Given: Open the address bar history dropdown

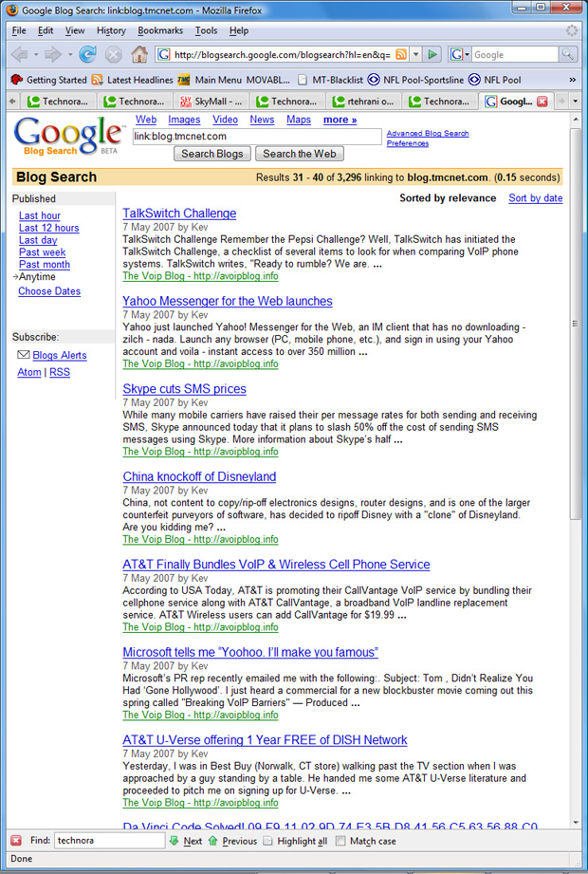Looking at the screenshot, I should coord(415,55).
